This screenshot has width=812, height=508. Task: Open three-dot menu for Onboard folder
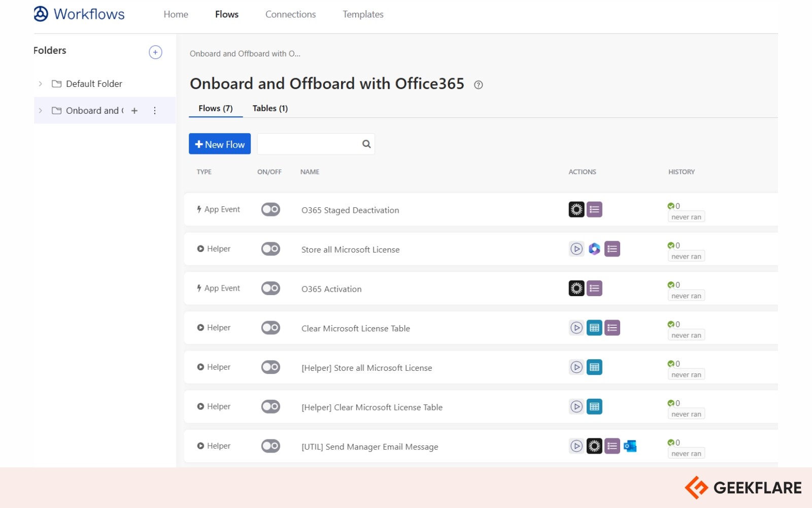pos(155,111)
